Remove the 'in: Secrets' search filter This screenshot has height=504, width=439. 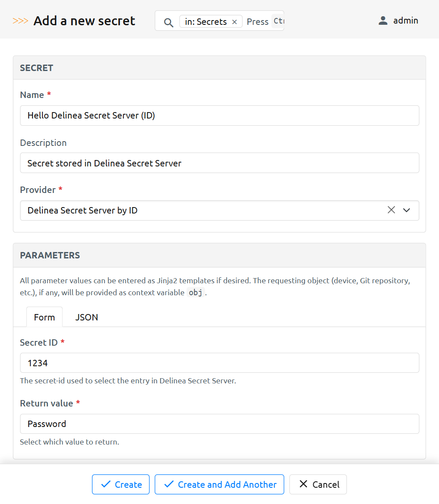tap(234, 22)
